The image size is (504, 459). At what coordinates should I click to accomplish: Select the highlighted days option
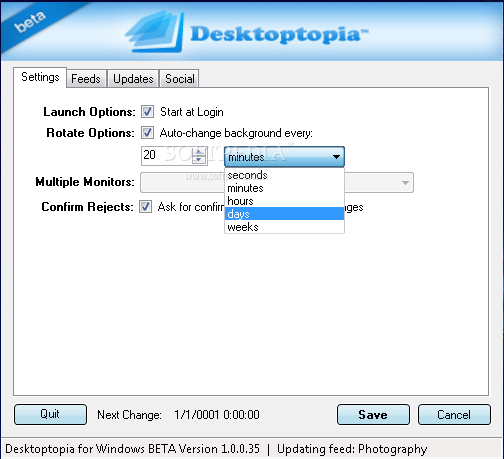click(x=284, y=214)
